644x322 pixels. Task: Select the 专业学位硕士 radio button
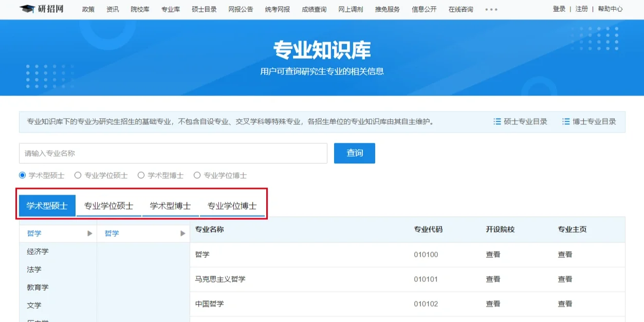tap(78, 175)
